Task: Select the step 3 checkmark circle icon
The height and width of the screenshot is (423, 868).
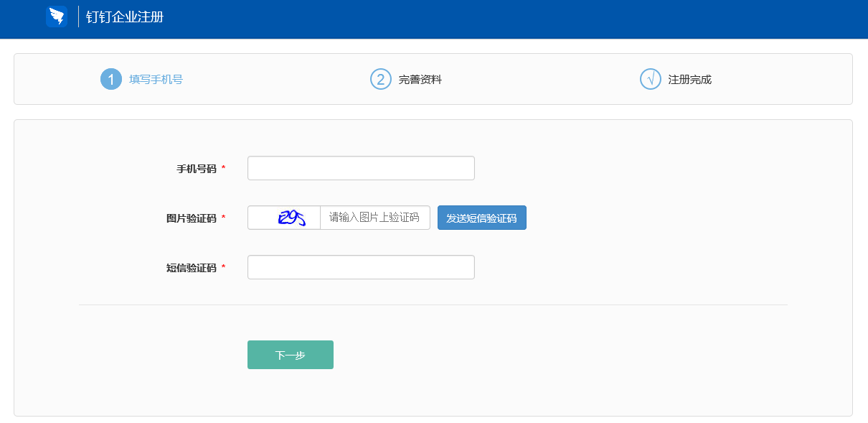Action: click(x=651, y=79)
